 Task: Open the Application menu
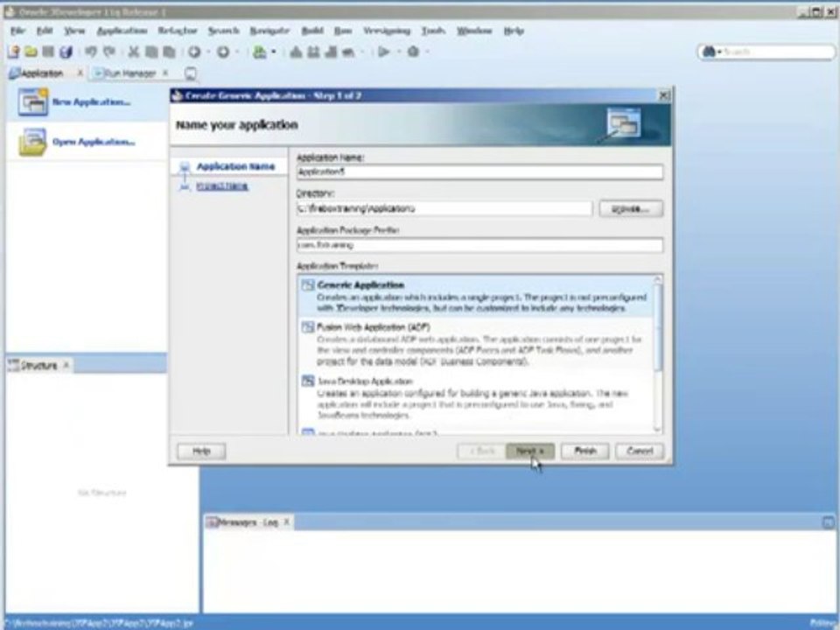pos(122,31)
